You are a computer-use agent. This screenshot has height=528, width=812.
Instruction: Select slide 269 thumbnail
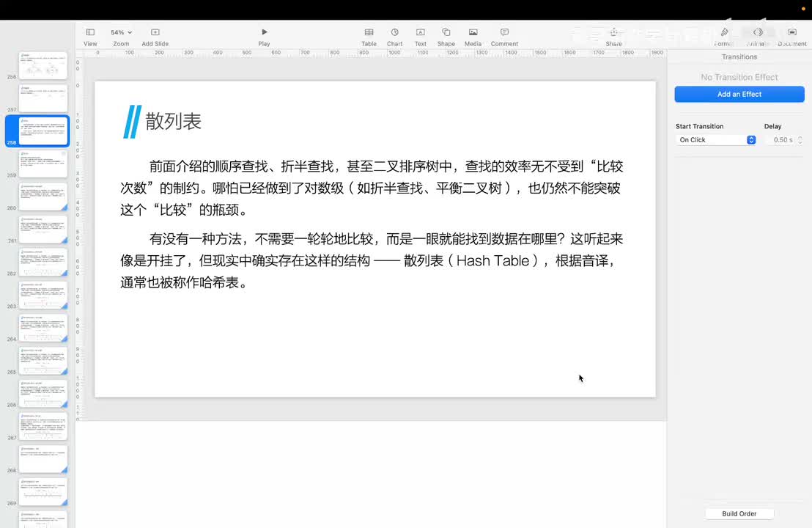pos(43,492)
